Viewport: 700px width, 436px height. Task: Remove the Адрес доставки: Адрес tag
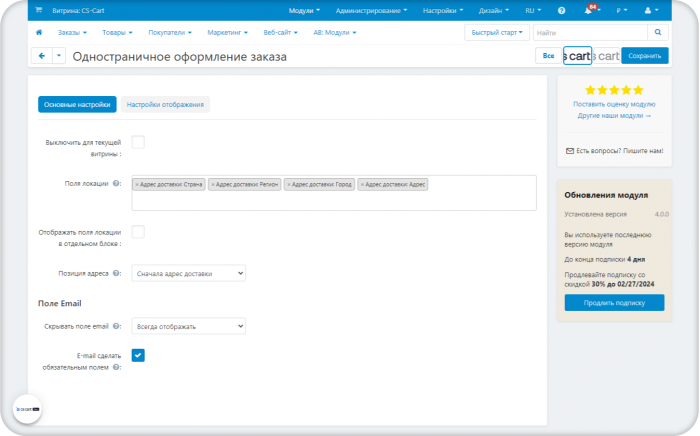(362, 184)
